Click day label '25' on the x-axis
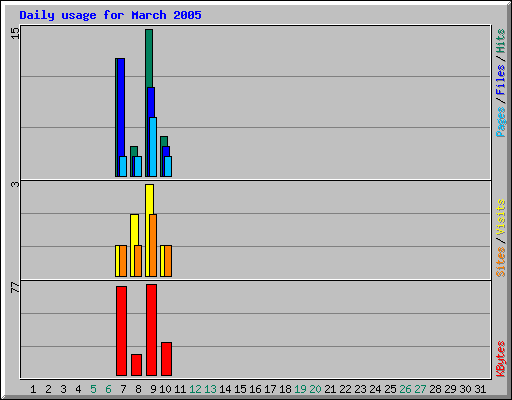Screen dimensions: 512x400 pyautogui.click(x=390, y=389)
